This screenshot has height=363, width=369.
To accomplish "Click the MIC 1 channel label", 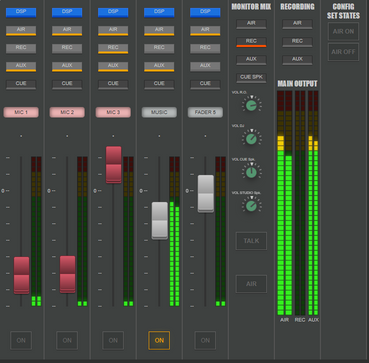I will (21, 112).
